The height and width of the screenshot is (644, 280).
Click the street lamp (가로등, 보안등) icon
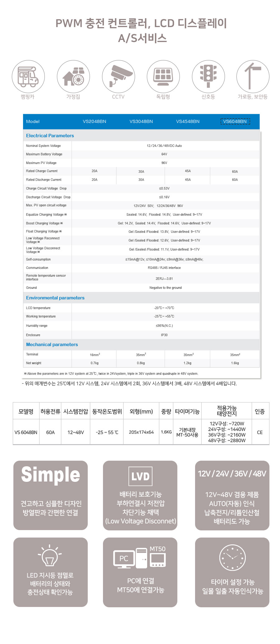[x=253, y=77]
